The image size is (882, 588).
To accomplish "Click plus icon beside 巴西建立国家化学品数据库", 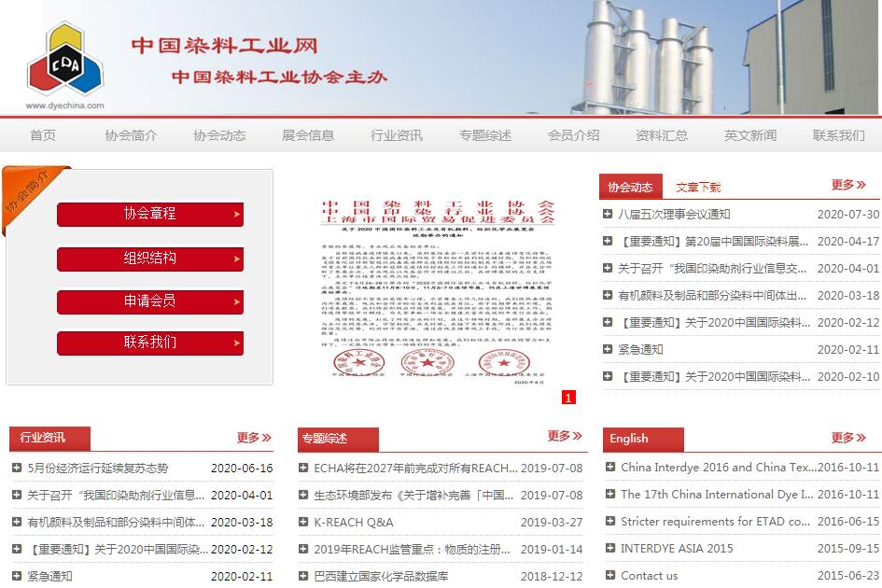I will pos(303,577).
